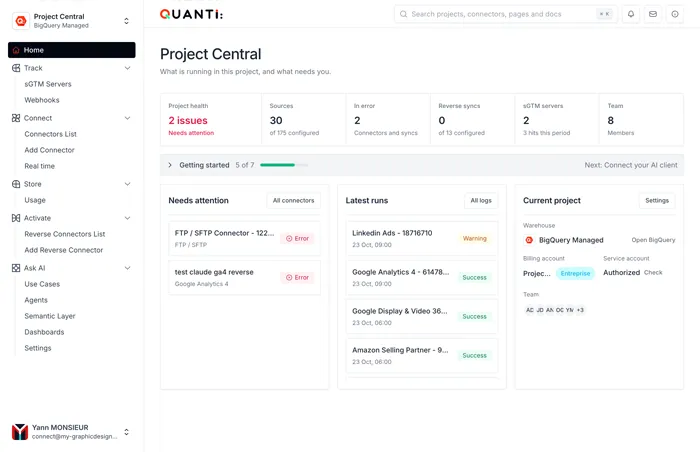Click the Ask AI section icon
The width and height of the screenshot is (700, 452).
pyautogui.click(x=16, y=268)
